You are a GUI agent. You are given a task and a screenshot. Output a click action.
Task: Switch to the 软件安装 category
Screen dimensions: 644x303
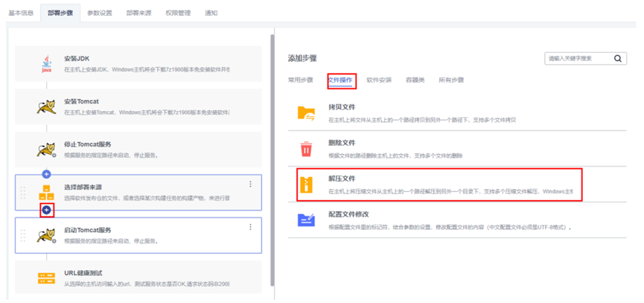379,80
